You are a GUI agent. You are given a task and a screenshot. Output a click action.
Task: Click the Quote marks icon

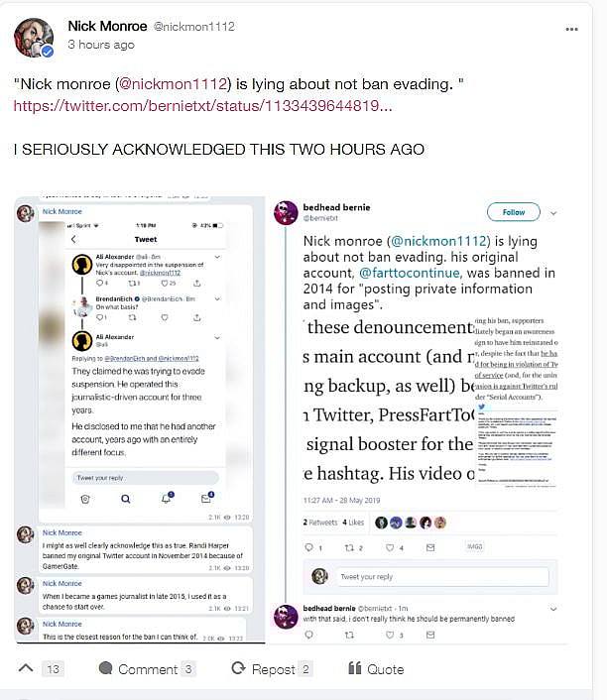click(355, 668)
